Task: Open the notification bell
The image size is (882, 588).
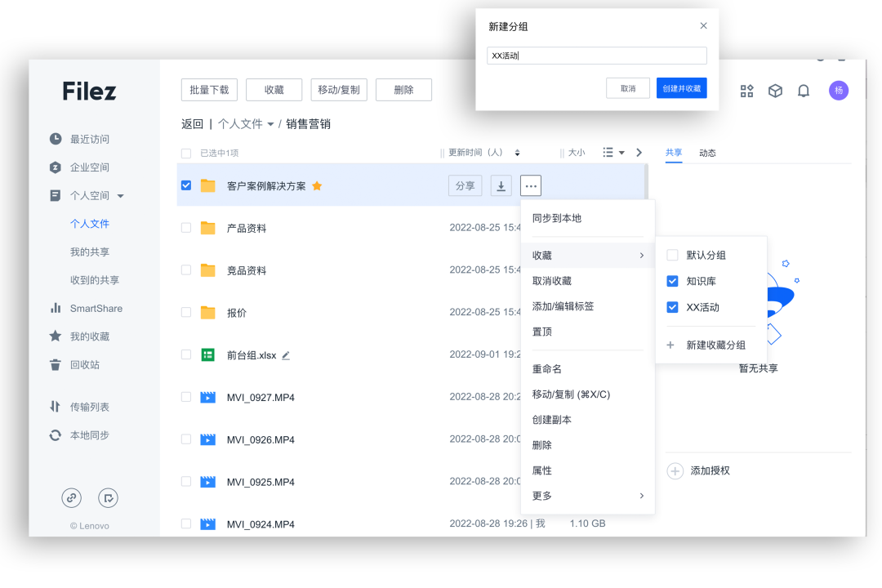Action: 804,91
